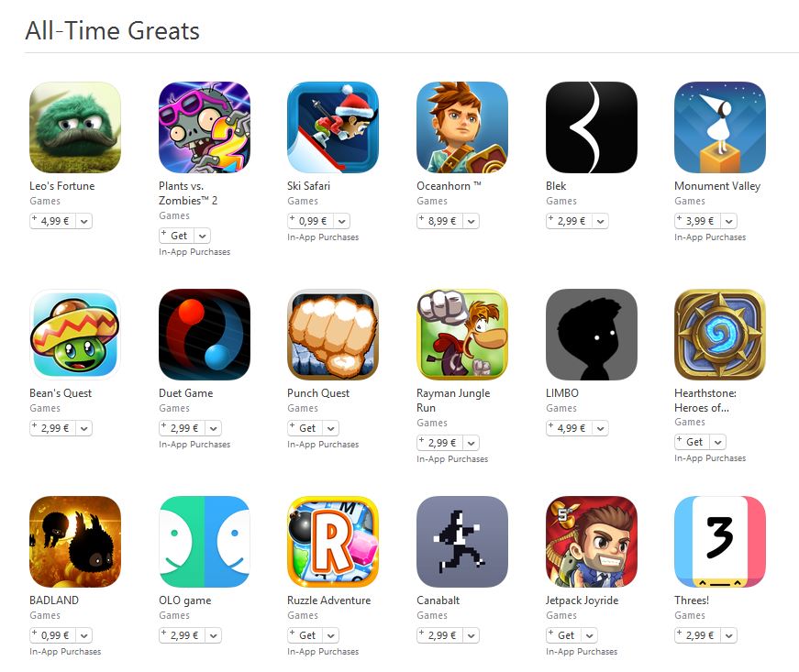Open the Leo's Fortune app icon
This screenshot has width=799, height=672.
coord(75,127)
